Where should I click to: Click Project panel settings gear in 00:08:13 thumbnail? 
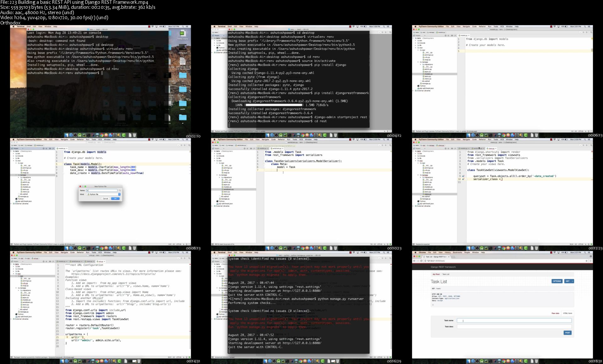pos(50,148)
